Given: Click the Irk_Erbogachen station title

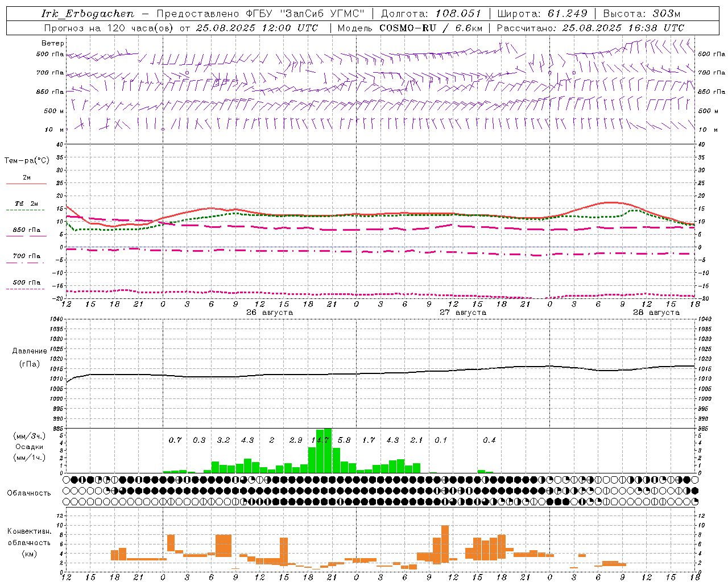Looking at the screenshot, I should (88, 14).
